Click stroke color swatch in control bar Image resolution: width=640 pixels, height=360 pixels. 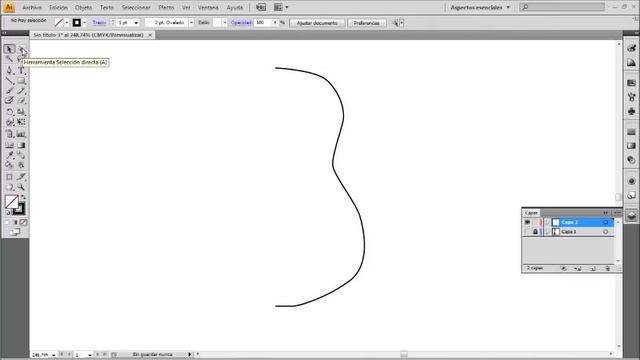coord(77,23)
